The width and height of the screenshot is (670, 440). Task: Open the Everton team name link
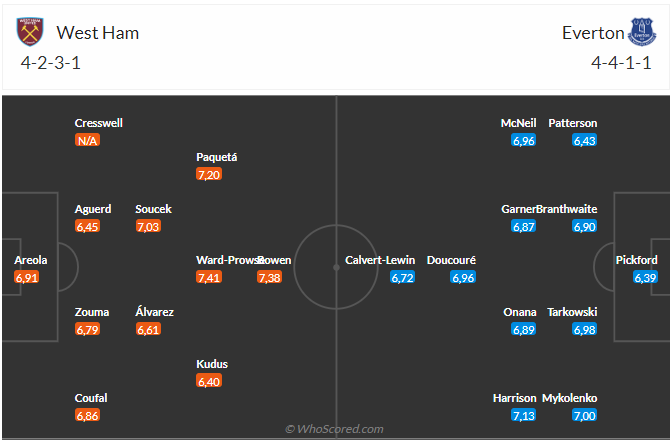click(x=593, y=33)
